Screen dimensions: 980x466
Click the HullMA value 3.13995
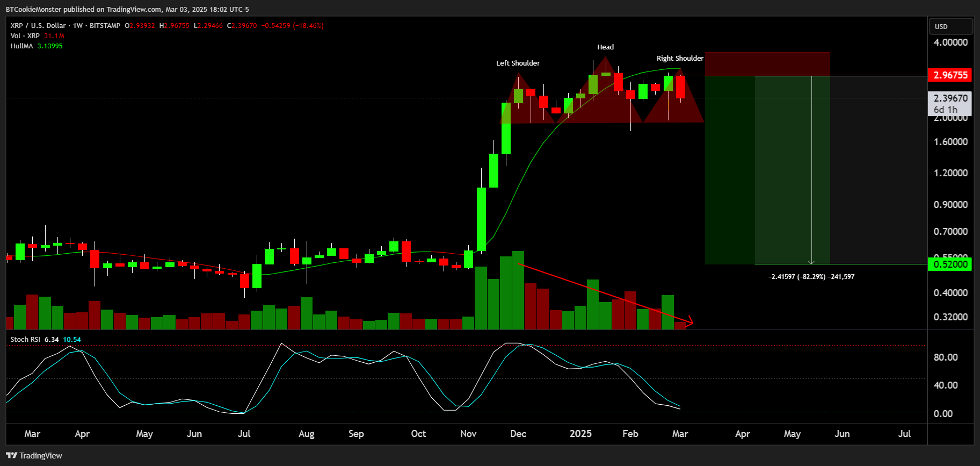click(x=50, y=46)
